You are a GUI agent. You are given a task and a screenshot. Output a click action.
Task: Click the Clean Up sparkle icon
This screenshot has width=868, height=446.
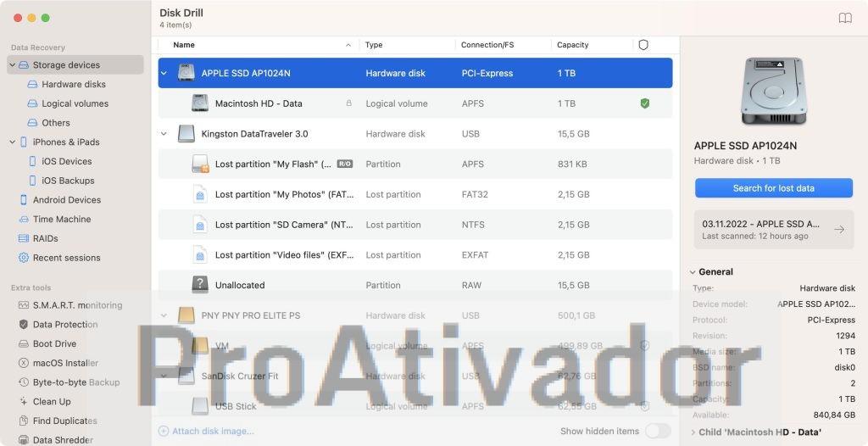click(23, 401)
